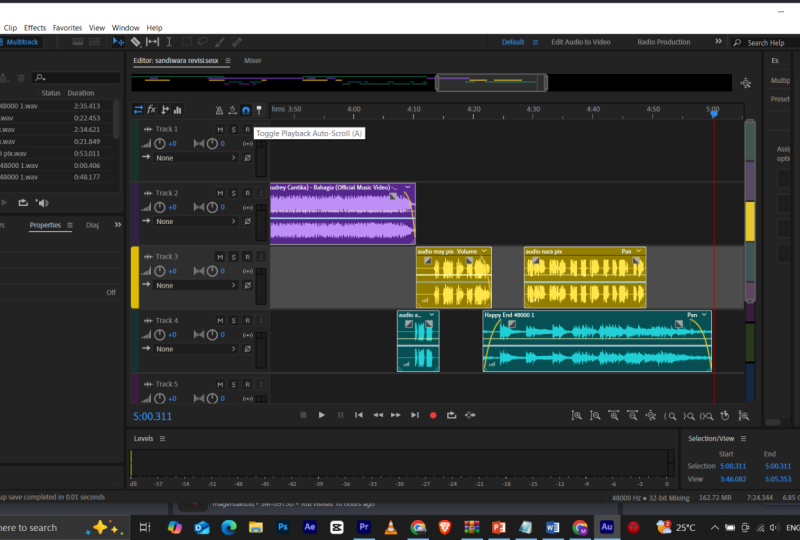Screen dimensions: 800x540
Task: Toggle Skip Selection in transport
Action: pos(470,415)
